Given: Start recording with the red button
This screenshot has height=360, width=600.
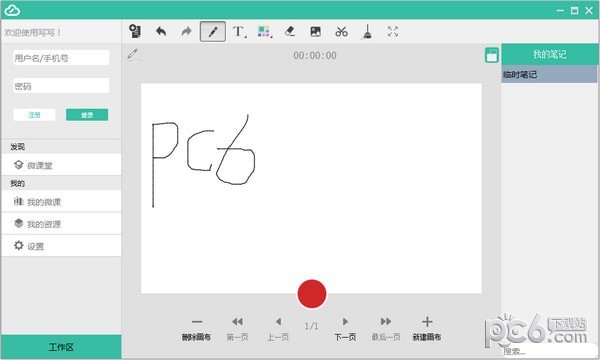Looking at the screenshot, I should 312,294.
